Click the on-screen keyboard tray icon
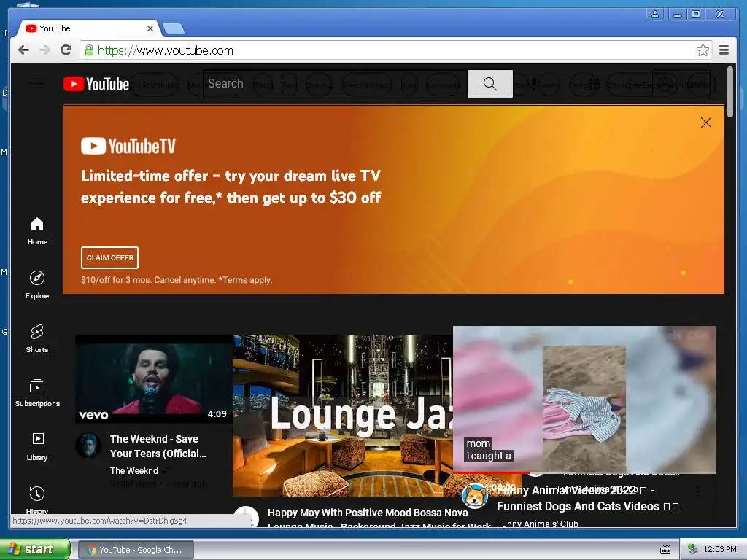Viewport: 747px width, 560px height. (665, 550)
